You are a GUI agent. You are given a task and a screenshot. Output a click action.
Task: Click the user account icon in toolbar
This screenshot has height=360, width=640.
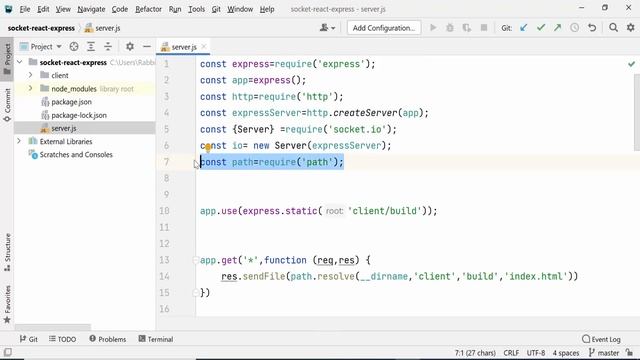coord(327,28)
